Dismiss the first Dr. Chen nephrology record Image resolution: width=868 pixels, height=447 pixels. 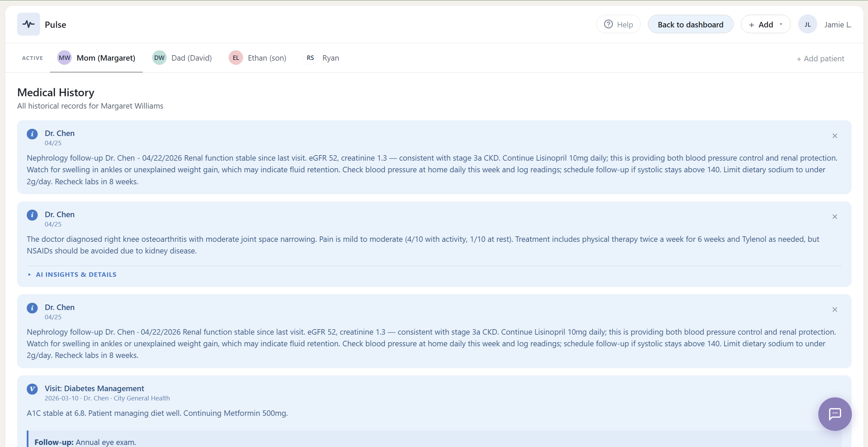pyautogui.click(x=834, y=136)
